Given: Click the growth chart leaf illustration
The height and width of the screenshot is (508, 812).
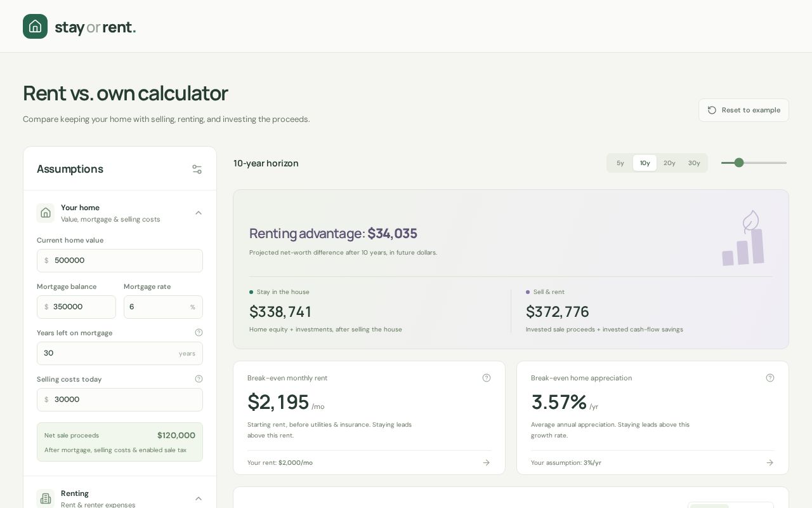Looking at the screenshot, I should [x=743, y=238].
